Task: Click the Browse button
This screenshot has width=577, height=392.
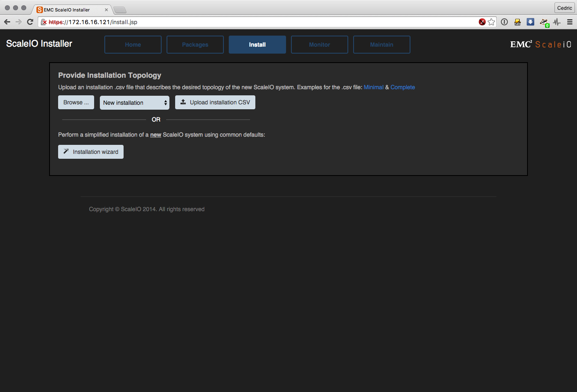Action: pyautogui.click(x=76, y=102)
